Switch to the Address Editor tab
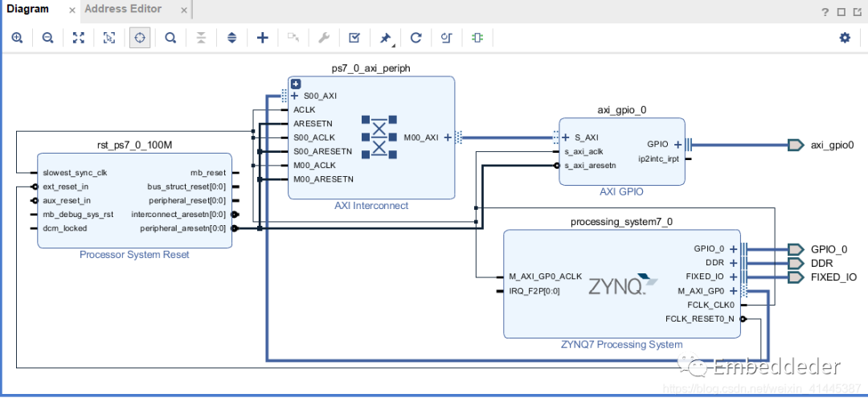Viewport: 868px width, 402px height. coord(123,10)
